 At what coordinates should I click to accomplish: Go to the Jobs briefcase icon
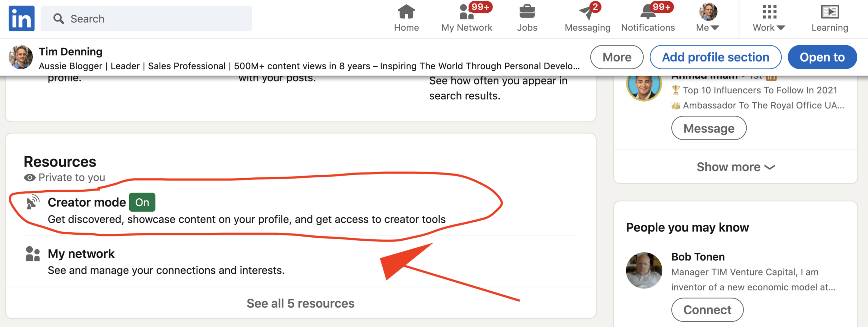527,12
